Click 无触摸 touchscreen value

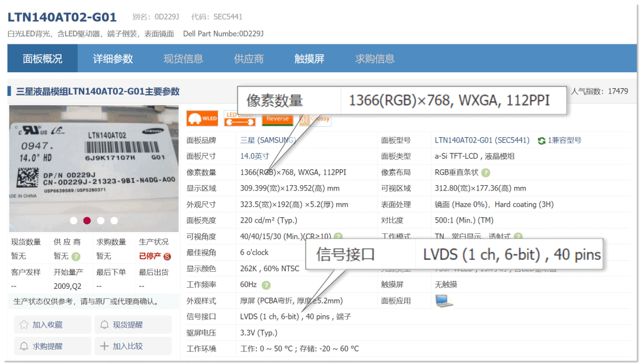446,285
